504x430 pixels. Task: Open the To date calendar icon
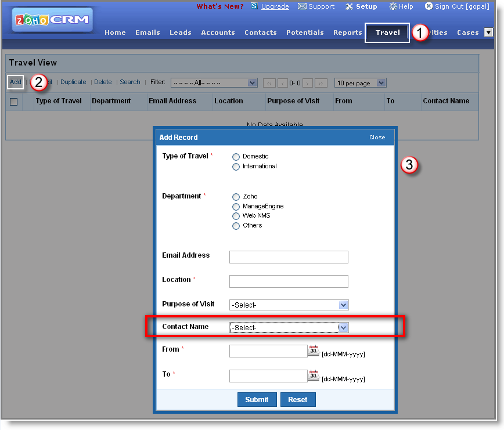click(314, 375)
